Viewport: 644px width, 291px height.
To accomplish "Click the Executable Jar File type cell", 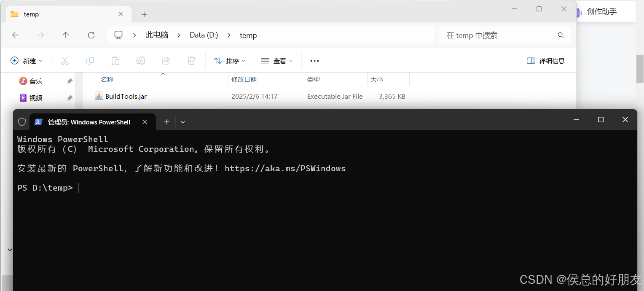I will tap(335, 96).
